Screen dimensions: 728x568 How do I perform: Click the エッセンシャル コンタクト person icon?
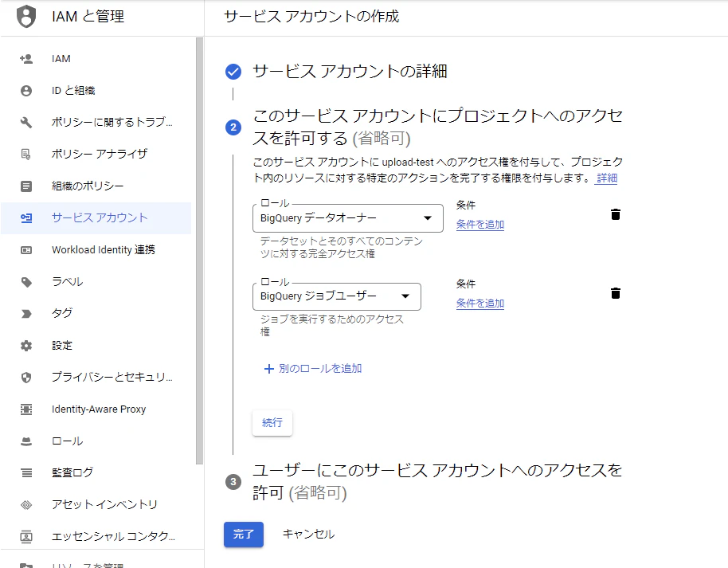(26, 537)
